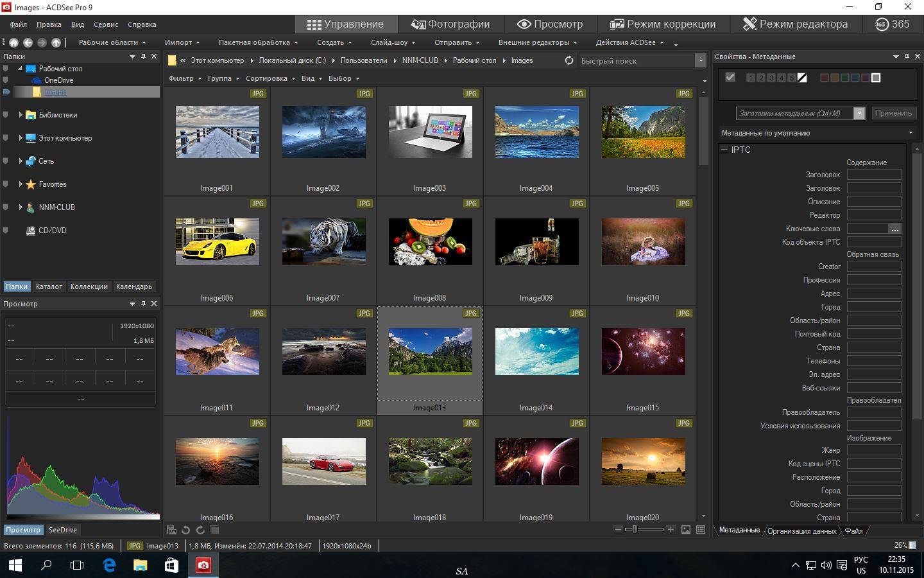The image size is (924, 578).
Task: Zoom in thumbnails with plus button
Action: tap(671, 529)
